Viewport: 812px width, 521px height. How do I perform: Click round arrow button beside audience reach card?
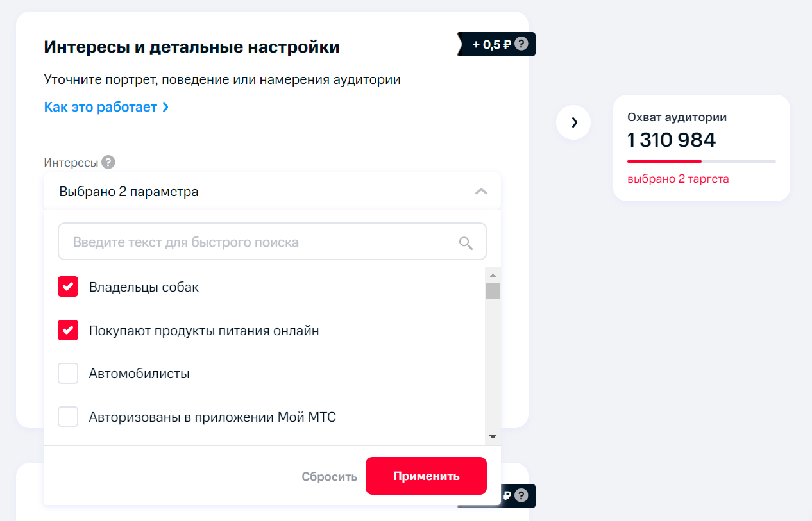pyautogui.click(x=573, y=122)
